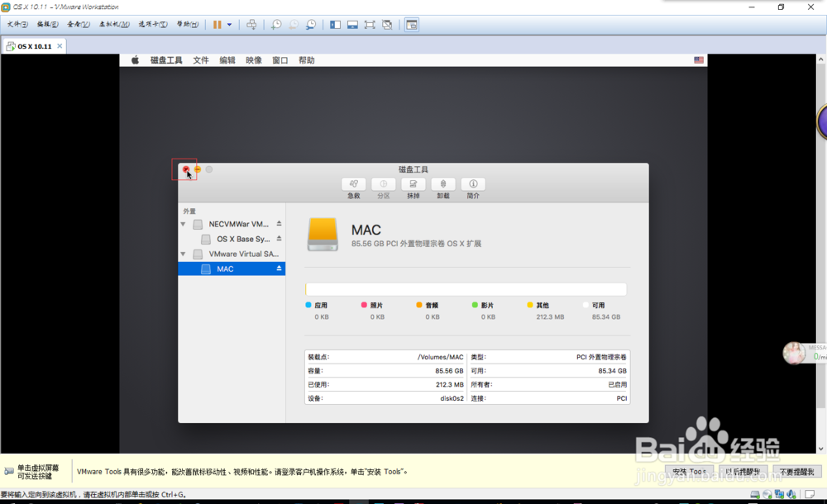Open VMware 帮助(H) menu
The image size is (827, 504).
pos(187,24)
